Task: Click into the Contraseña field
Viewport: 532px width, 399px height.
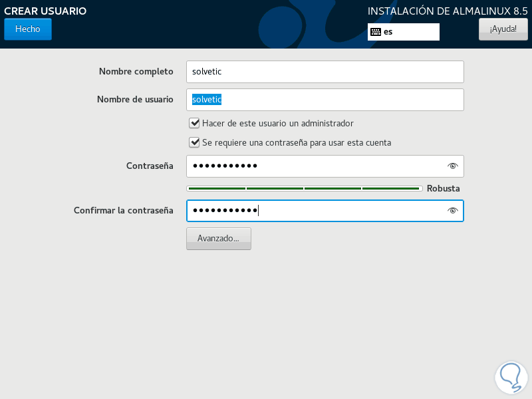Action: pyautogui.click(x=325, y=166)
